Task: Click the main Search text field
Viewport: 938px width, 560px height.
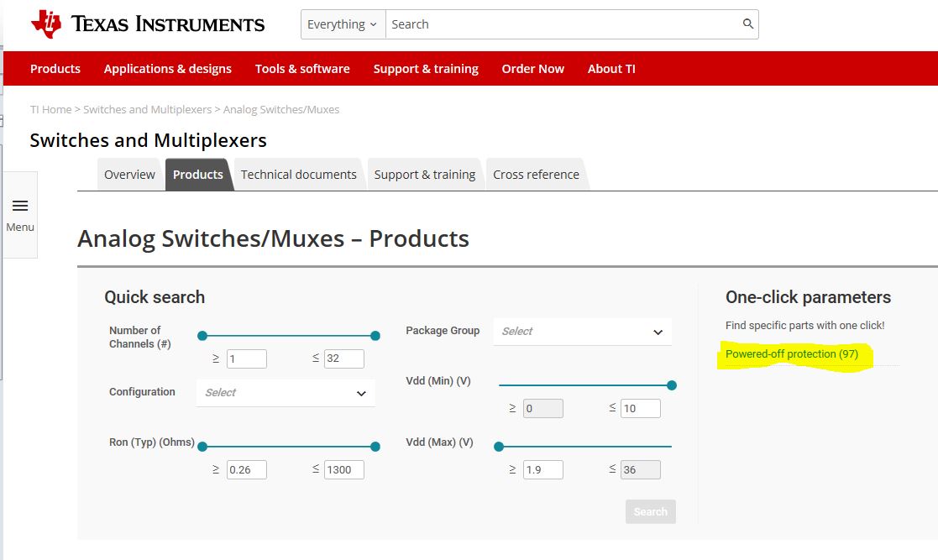Action: click(x=563, y=24)
